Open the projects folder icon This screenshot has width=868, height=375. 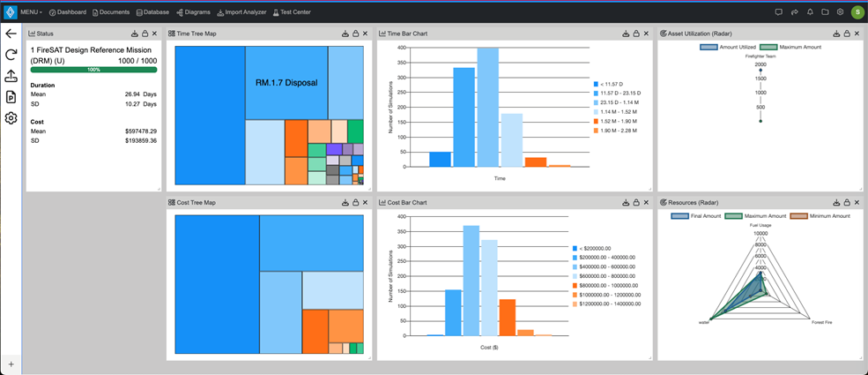click(x=825, y=11)
